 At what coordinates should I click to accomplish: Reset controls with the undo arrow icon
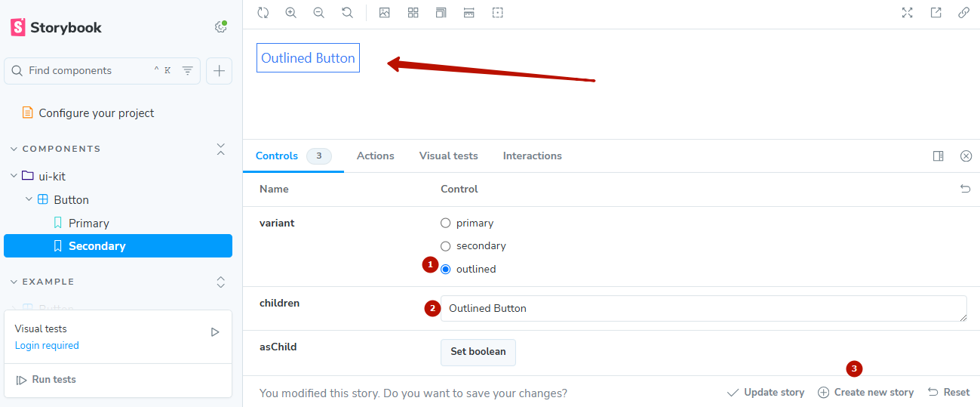[965, 189]
